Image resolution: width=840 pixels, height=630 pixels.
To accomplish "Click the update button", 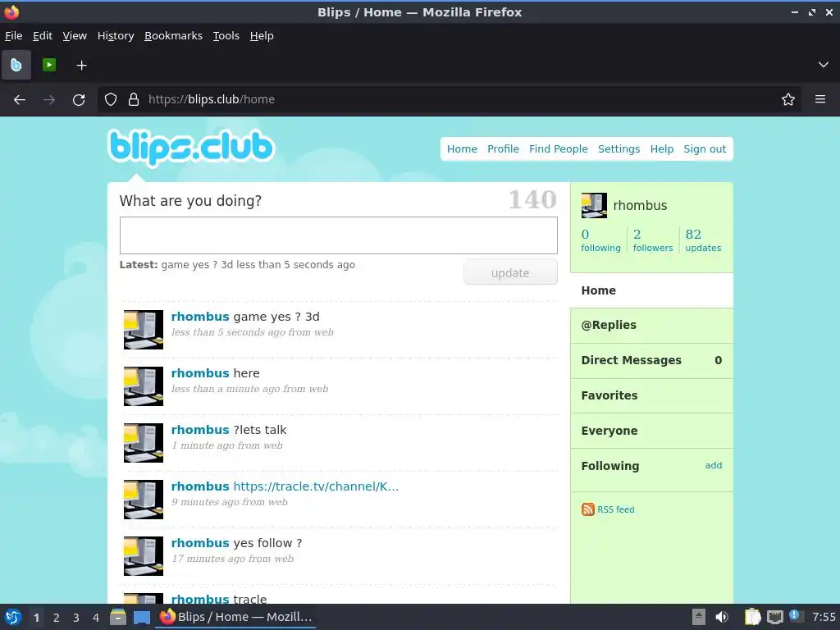I will [x=510, y=272].
